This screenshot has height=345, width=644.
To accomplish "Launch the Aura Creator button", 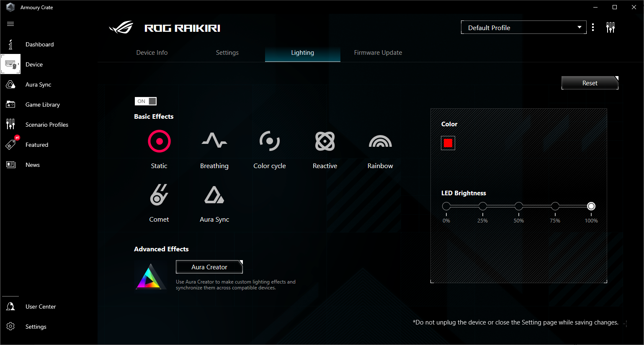I will (209, 267).
